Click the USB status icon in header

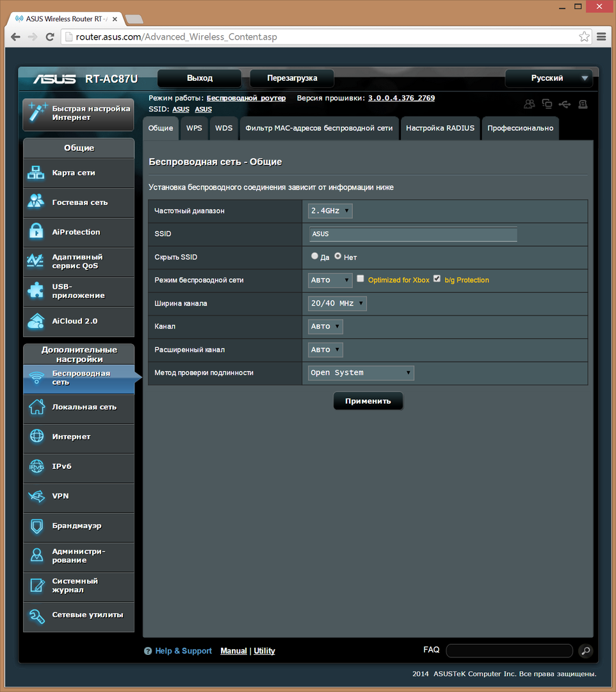coord(564,104)
